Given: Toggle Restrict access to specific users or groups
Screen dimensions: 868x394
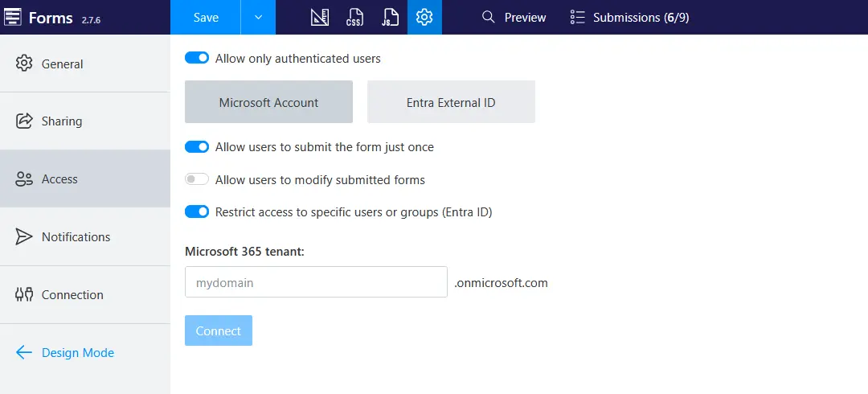Looking at the screenshot, I should tap(197, 211).
